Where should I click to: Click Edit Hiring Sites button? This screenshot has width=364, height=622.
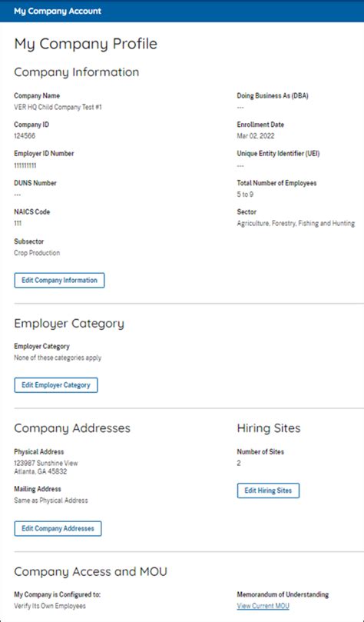pos(268,491)
